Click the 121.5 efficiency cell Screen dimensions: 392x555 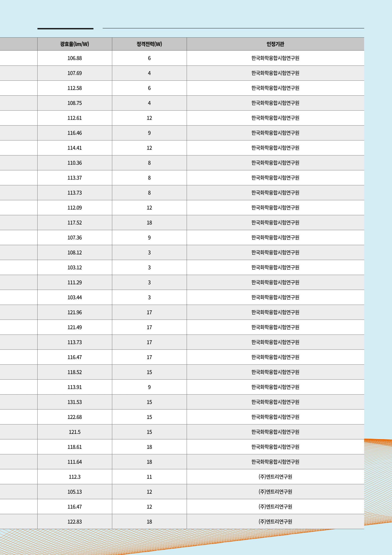pyautogui.click(x=75, y=432)
